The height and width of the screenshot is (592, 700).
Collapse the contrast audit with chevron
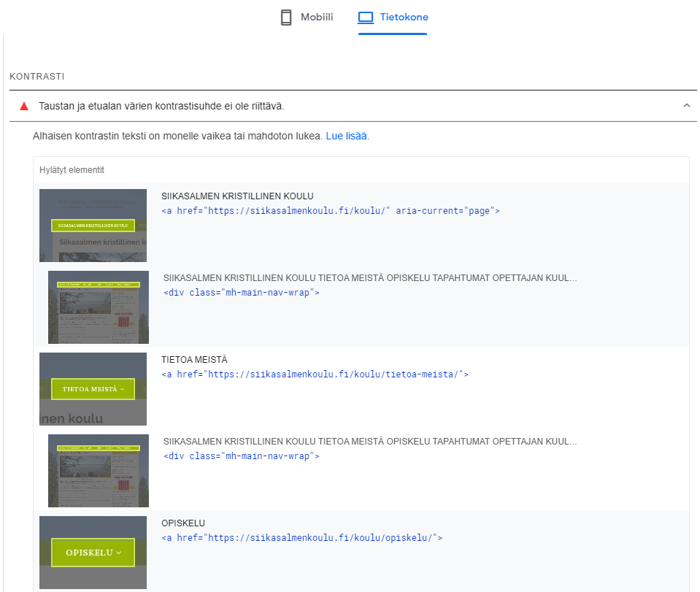(x=687, y=106)
